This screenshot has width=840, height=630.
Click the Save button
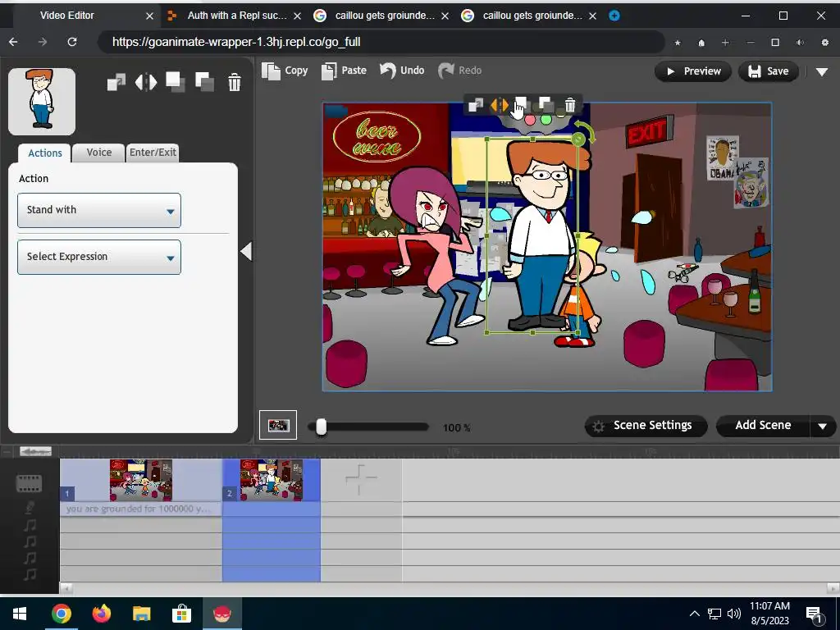coord(768,71)
